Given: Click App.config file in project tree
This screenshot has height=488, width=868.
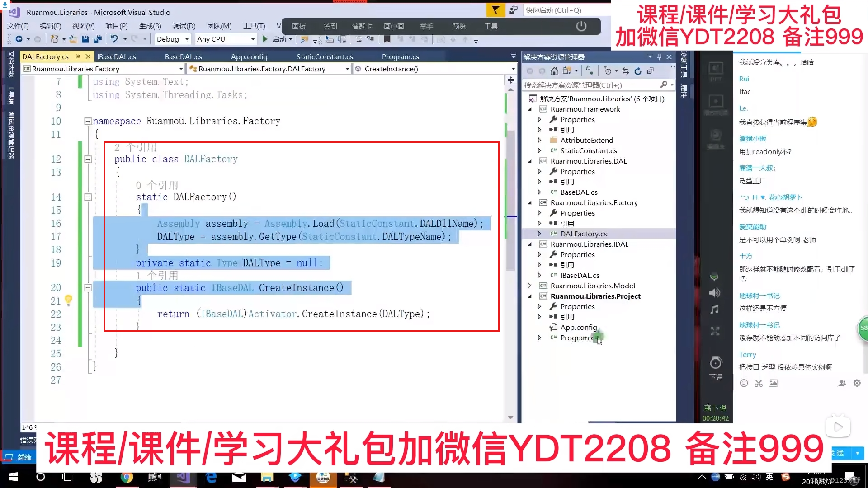Looking at the screenshot, I should pyautogui.click(x=579, y=327).
